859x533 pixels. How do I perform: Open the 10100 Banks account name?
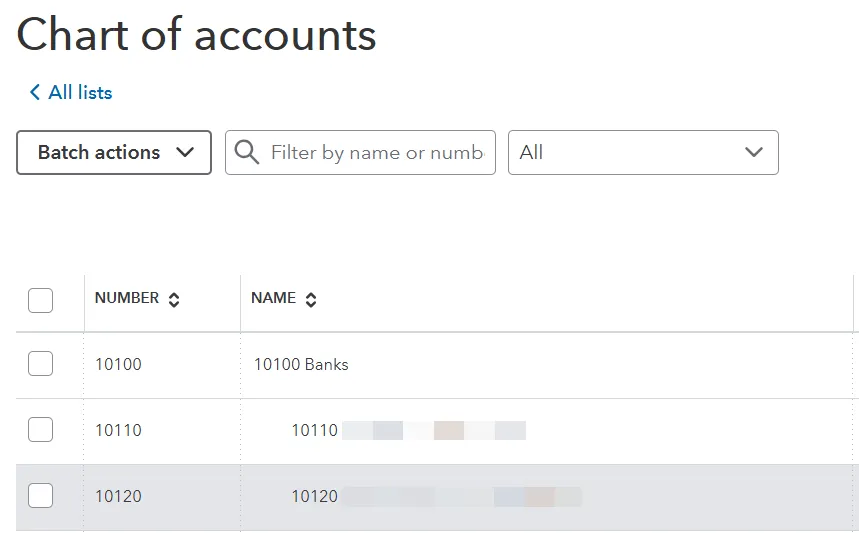pos(301,364)
